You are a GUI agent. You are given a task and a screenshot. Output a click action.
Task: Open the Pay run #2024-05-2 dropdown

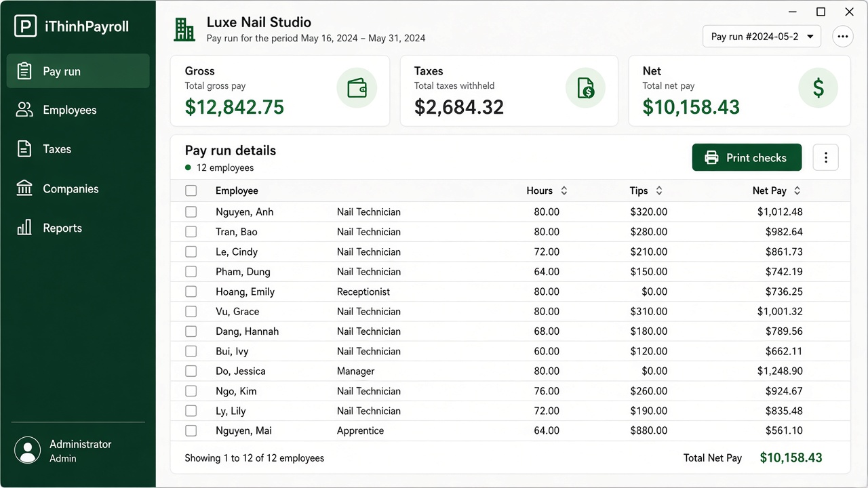tap(762, 37)
